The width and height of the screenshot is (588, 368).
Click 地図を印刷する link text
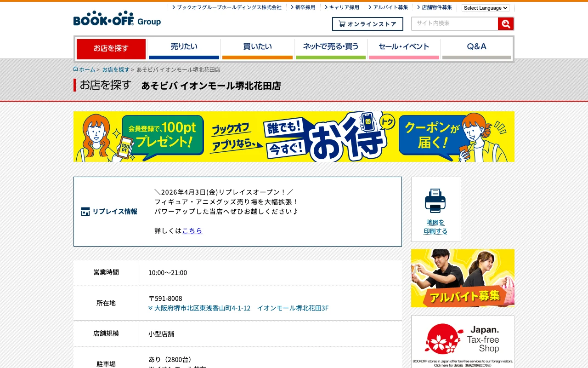coord(435,227)
